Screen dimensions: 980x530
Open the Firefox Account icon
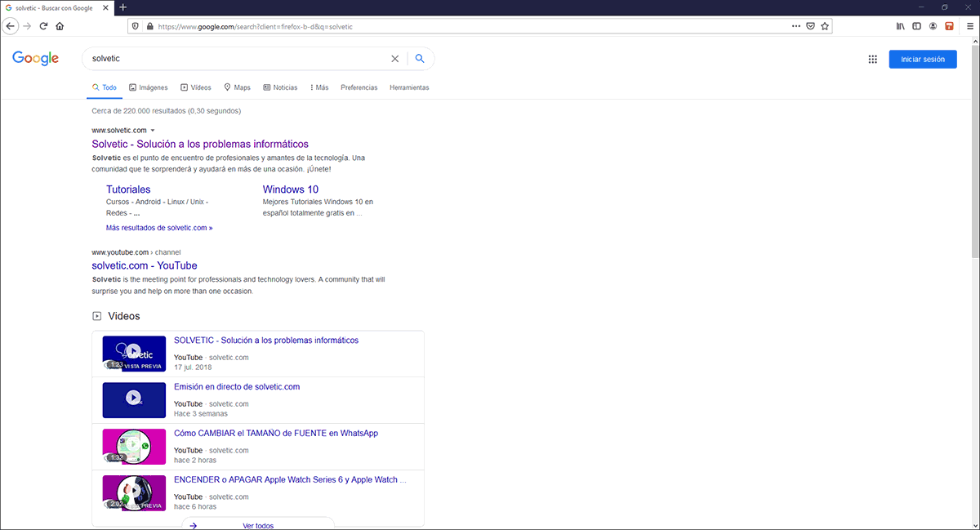point(933,26)
